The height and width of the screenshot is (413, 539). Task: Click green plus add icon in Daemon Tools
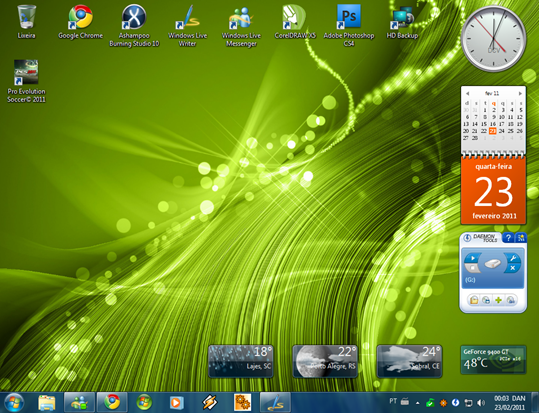tap(498, 300)
